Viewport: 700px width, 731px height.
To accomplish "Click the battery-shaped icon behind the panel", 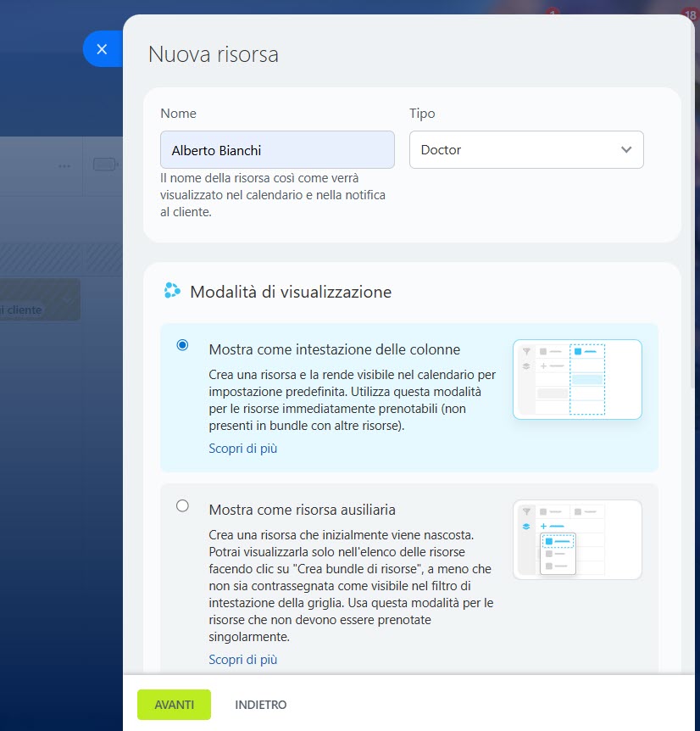I will [103, 165].
